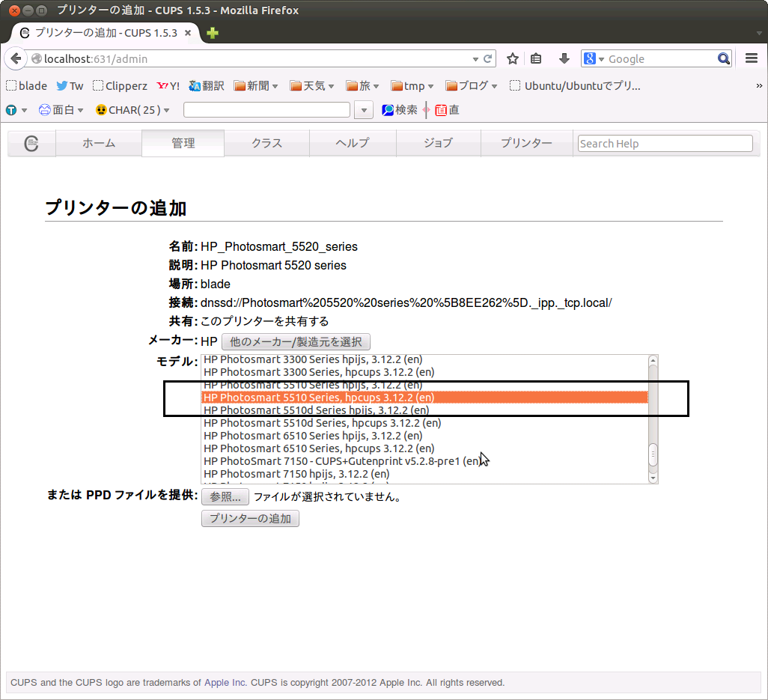The image size is (768, 700).
Task: Select HP Photosmart 5510d Series hpijs, 3.12.2
Action: click(424, 410)
